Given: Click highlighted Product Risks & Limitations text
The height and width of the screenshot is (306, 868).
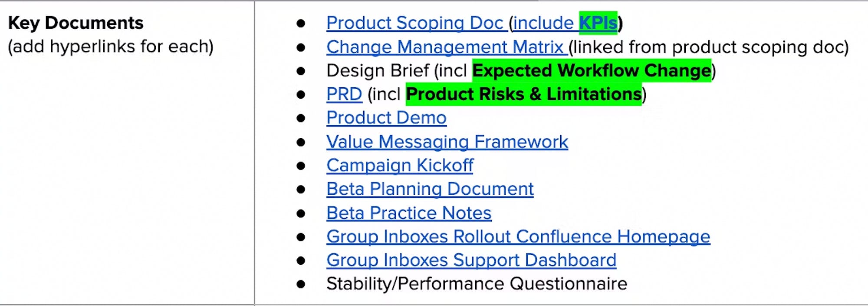Looking at the screenshot, I should tap(524, 94).
